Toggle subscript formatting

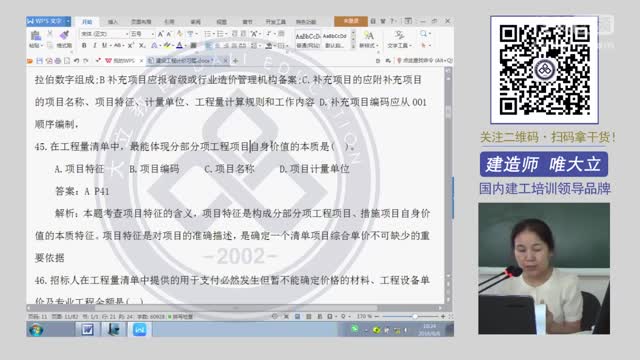[142, 45]
